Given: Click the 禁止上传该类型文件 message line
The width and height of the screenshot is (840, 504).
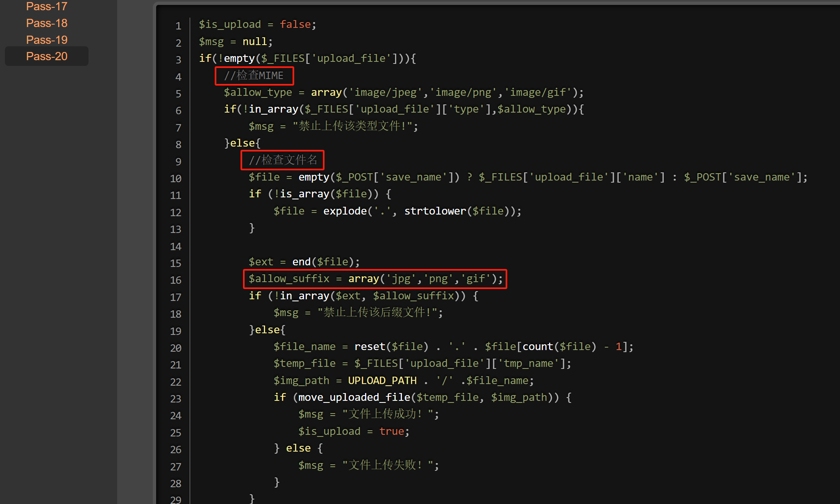Looking at the screenshot, I should click(333, 126).
